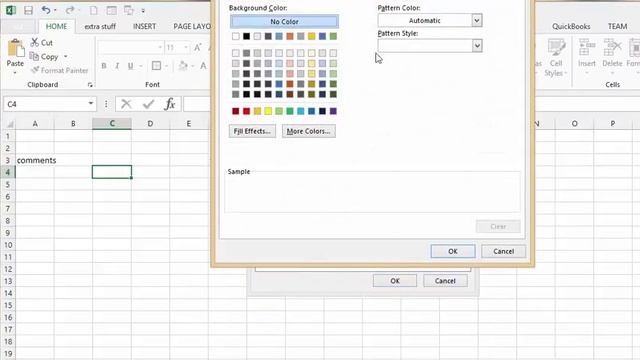Select column A header
Screen dimensions: 640x360
[35, 123]
